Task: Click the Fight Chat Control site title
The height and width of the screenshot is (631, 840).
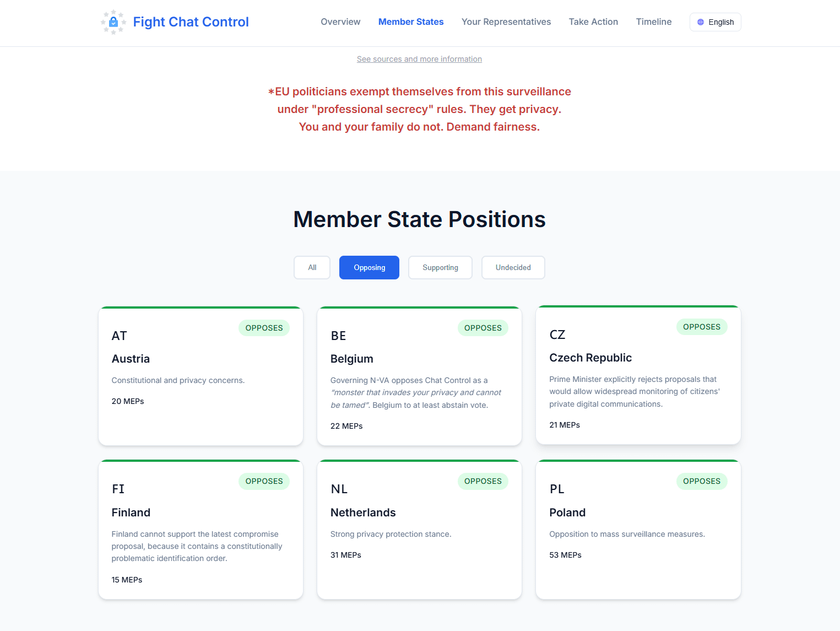Action: pyautogui.click(x=191, y=22)
